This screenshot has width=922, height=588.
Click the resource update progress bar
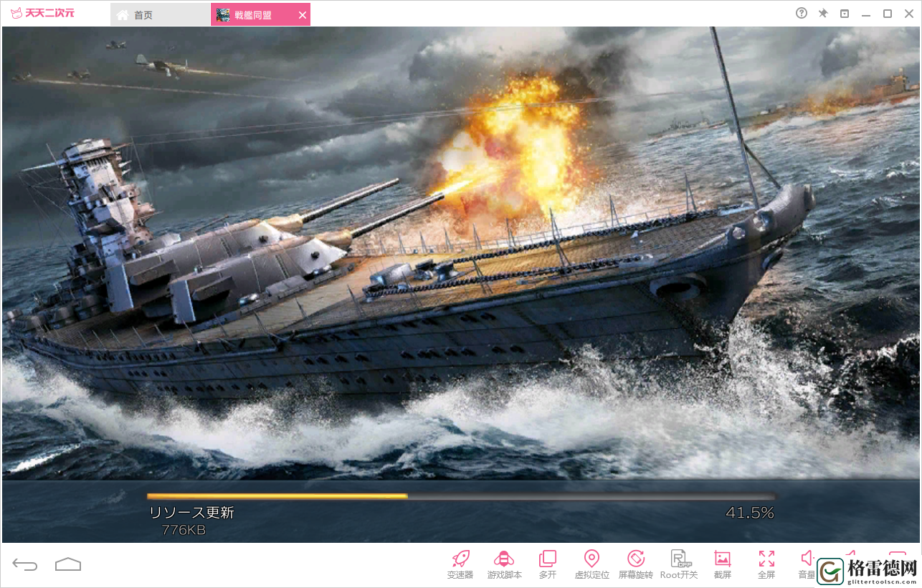point(461,496)
